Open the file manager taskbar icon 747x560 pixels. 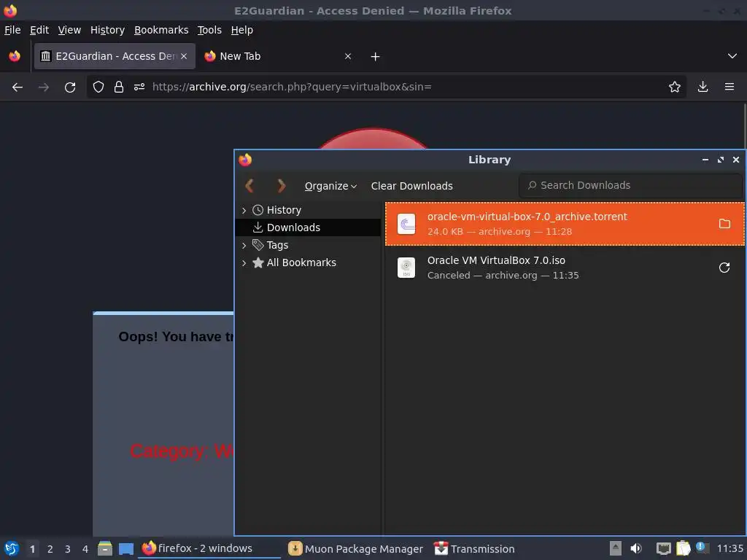tap(105, 548)
